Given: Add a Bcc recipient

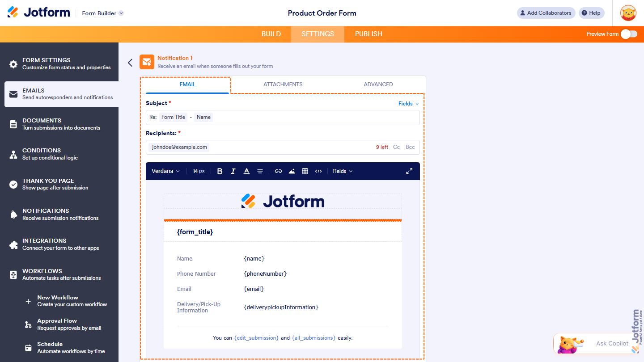Looking at the screenshot, I should (x=410, y=147).
